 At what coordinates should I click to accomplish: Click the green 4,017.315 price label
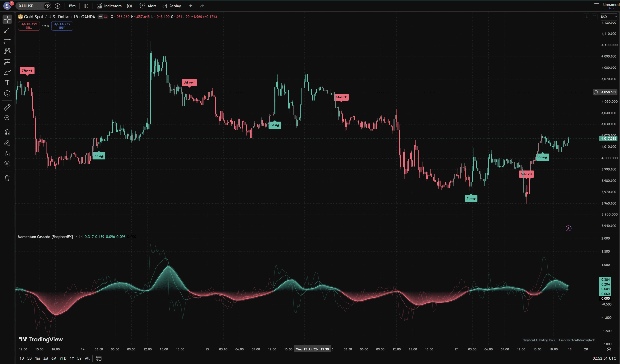(608, 138)
